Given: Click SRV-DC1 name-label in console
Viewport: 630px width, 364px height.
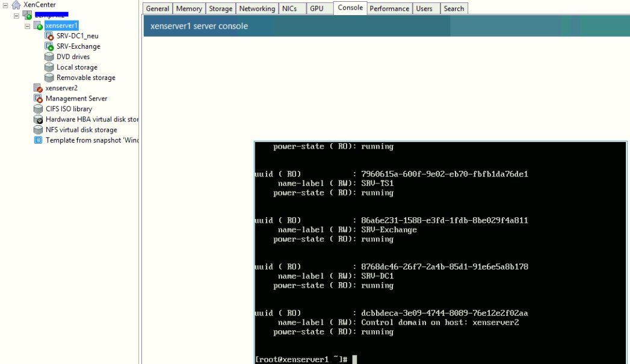Looking at the screenshot, I should [x=377, y=276].
